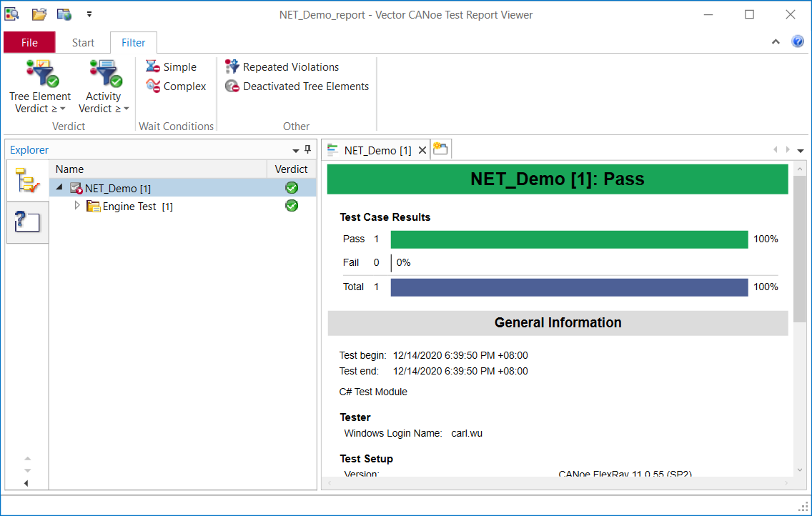Select the NET_Demo [1] tree row
This screenshot has width=812, height=516.
click(183, 188)
